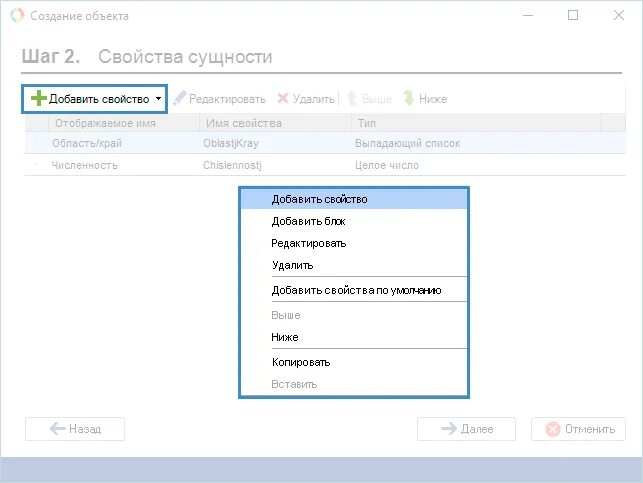Choose Вставить in the context menu

coord(354,385)
